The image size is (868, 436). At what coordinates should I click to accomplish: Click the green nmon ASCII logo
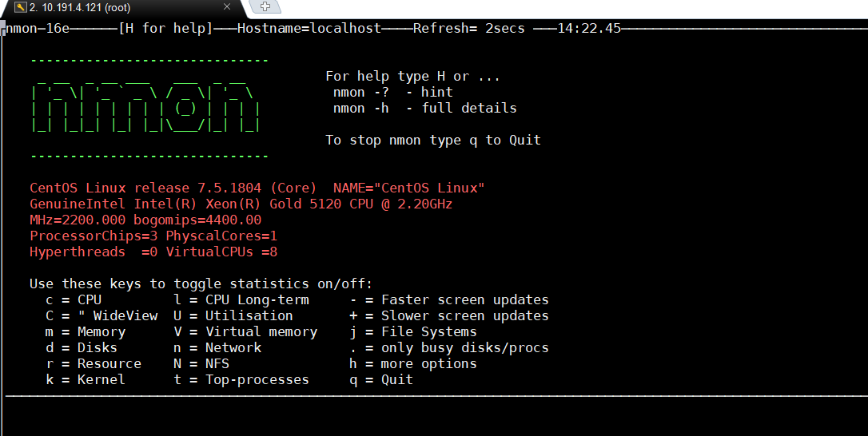pyautogui.click(x=145, y=107)
